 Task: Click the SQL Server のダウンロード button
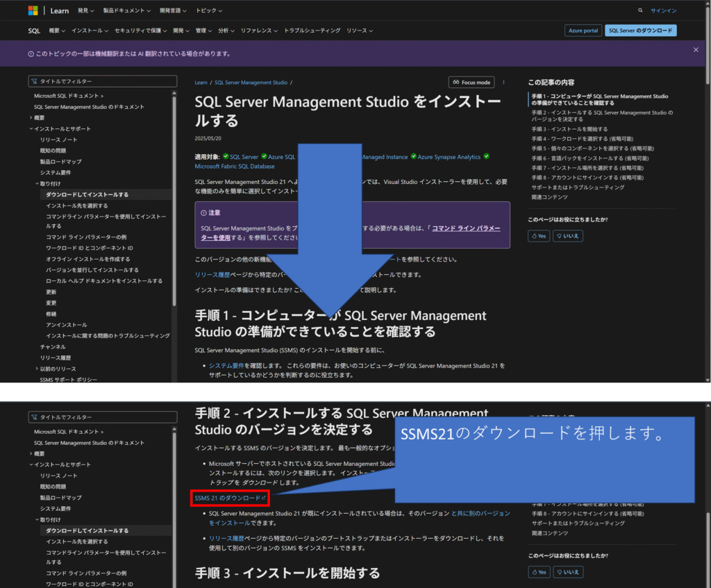point(641,31)
